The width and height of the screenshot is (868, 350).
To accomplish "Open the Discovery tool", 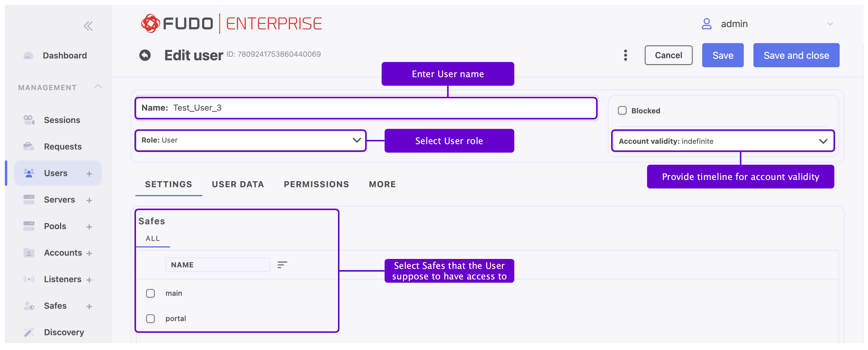I will pos(64,332).
